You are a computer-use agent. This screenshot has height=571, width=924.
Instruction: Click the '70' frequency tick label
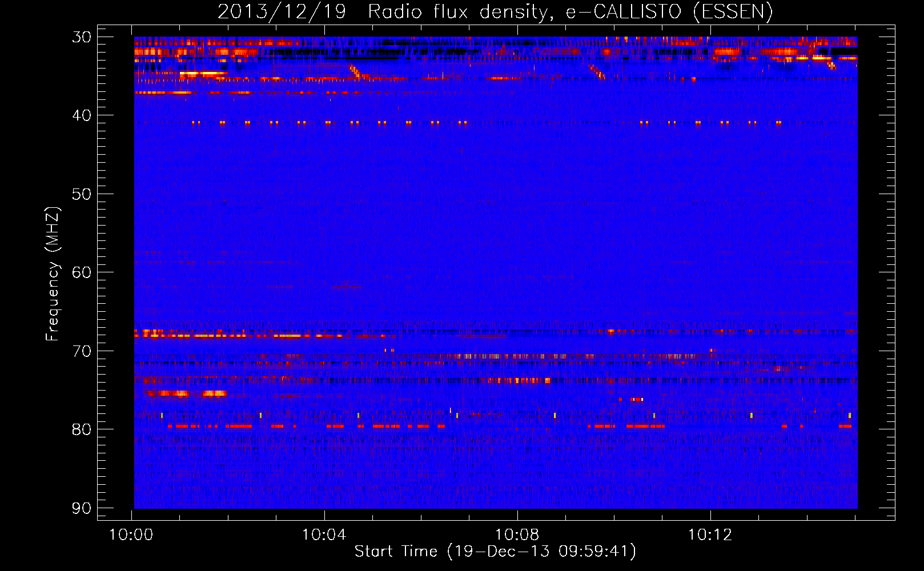[x=81, y=351]
